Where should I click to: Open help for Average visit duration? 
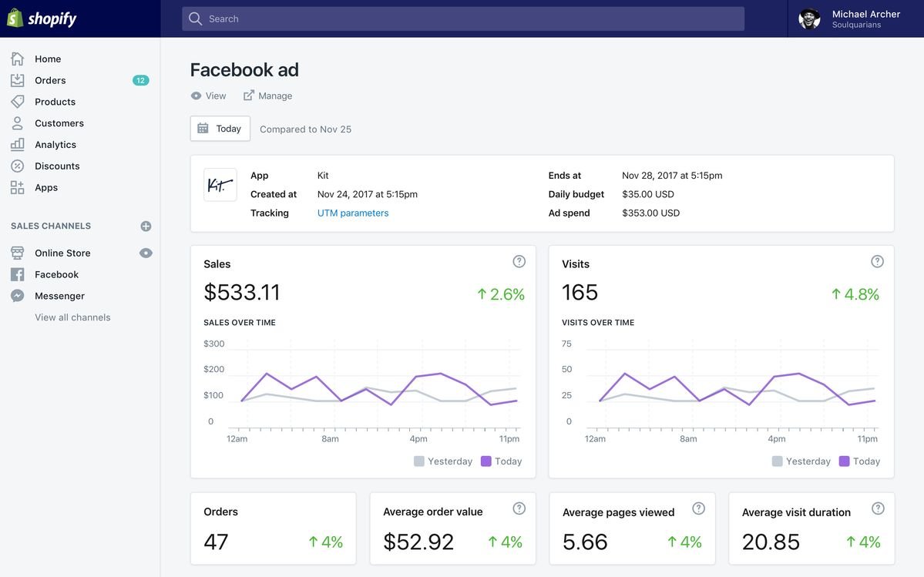(x=877, y=508)
